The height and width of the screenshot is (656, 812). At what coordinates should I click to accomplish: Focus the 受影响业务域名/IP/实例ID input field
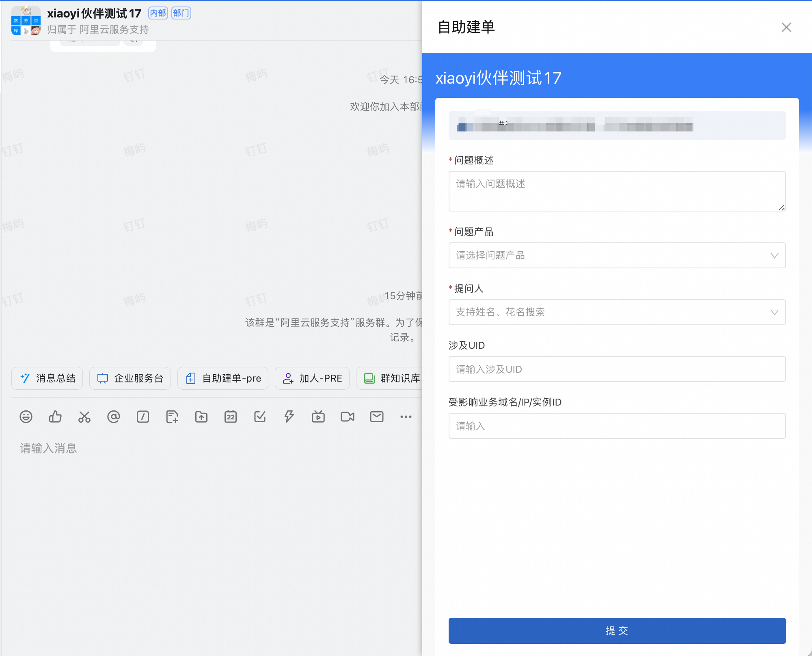617,426
